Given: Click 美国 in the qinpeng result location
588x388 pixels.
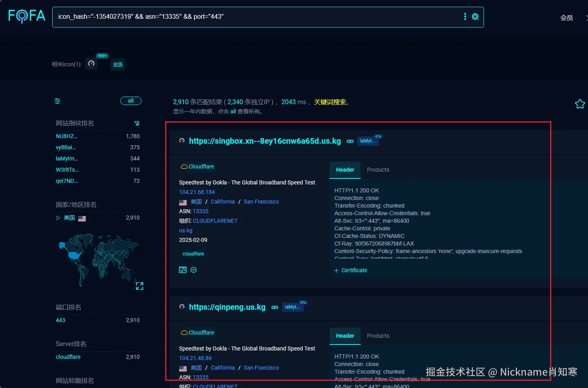Looking at the screenshot, I should [196, 368].
